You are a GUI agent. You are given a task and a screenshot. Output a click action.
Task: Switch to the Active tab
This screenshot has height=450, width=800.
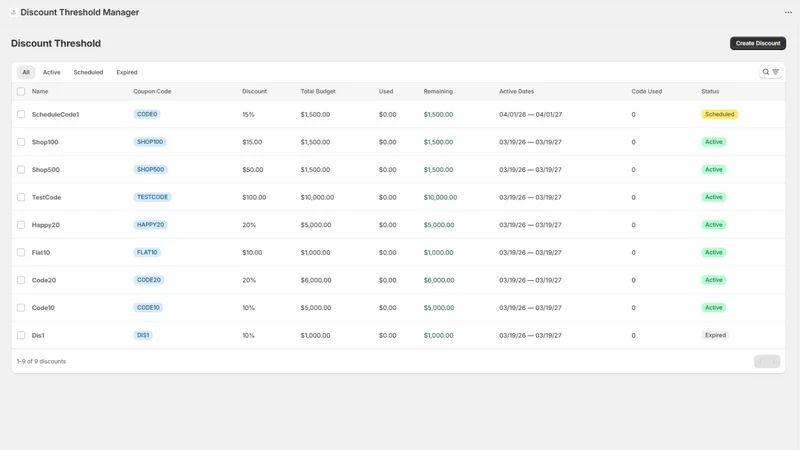tap(52, 72)
